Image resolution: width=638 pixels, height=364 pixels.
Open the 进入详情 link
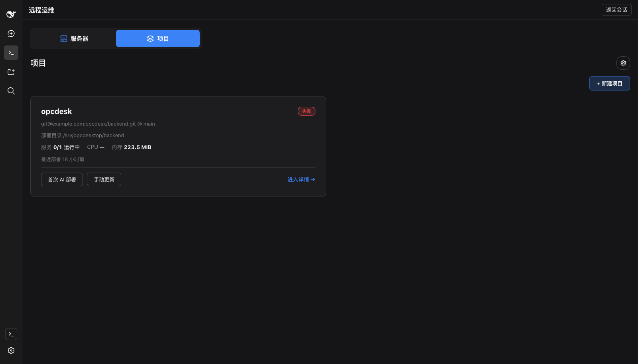click(301, 179)
